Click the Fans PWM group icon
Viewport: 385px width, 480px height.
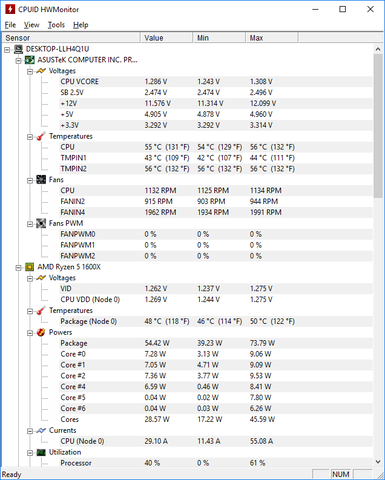tap(41, 223)
